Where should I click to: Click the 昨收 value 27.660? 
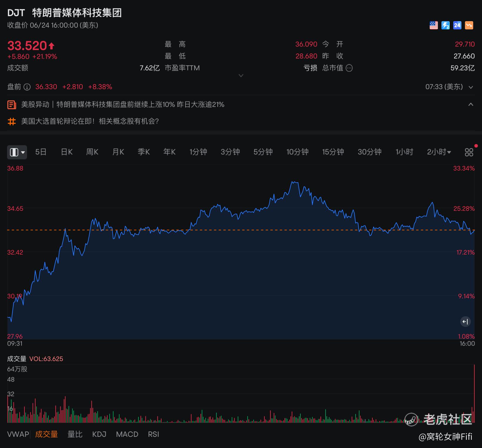(x=464, y=56)
